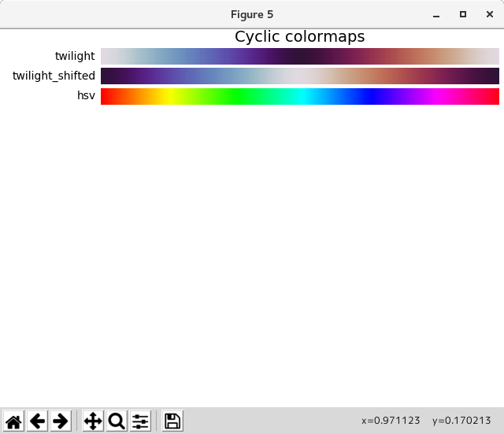Click the x=0.971123 coordinate readout

tap(391, 421)
